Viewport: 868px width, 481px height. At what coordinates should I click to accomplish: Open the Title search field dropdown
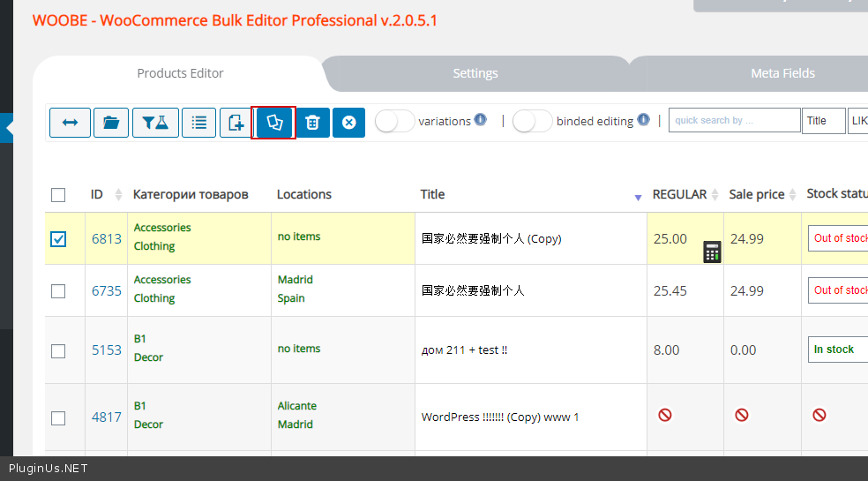tap(823, 121)
